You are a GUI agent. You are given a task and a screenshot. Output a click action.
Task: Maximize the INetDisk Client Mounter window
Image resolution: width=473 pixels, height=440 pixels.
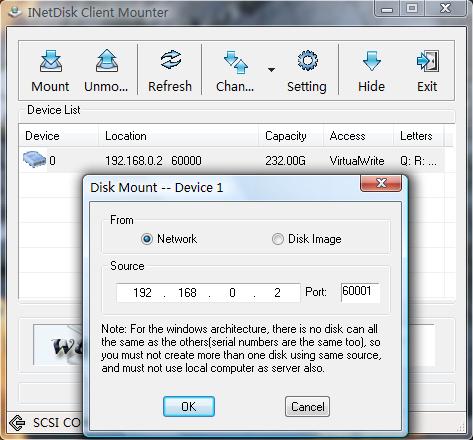(412, 9)
